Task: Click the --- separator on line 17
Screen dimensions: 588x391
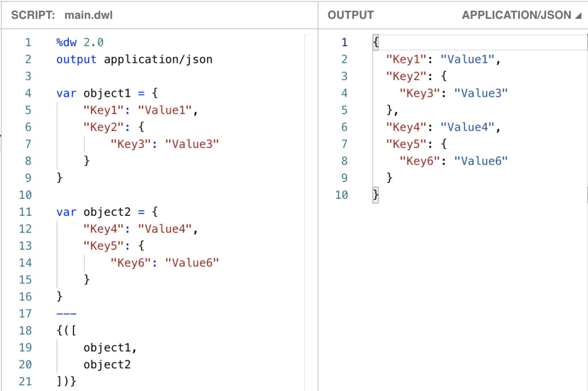Action: [66, 314]
